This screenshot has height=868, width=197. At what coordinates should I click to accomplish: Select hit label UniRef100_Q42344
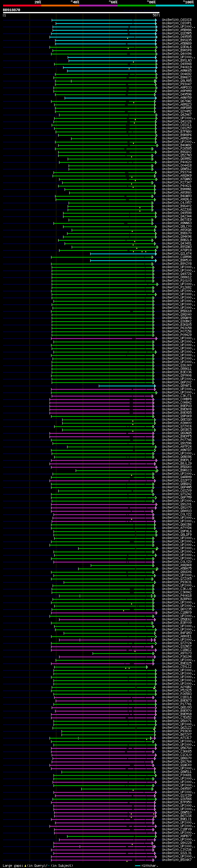coord(177,216)
